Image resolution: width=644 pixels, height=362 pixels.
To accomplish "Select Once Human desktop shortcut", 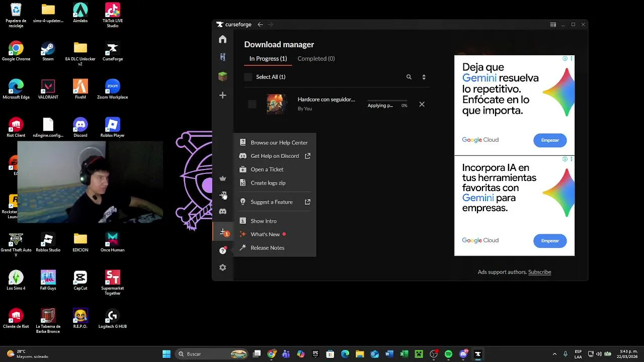I will (x=112, y=243).
